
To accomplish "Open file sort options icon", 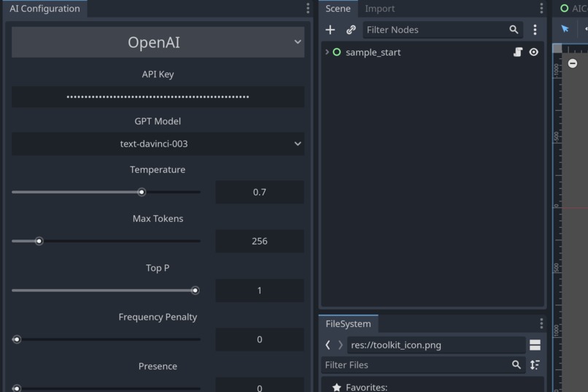I will click(535, 364).
